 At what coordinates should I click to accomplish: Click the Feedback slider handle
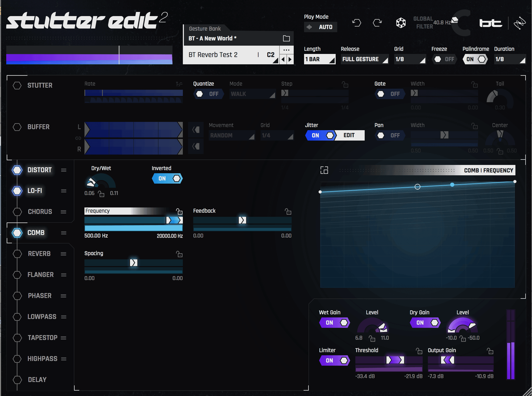click(242, 220)
